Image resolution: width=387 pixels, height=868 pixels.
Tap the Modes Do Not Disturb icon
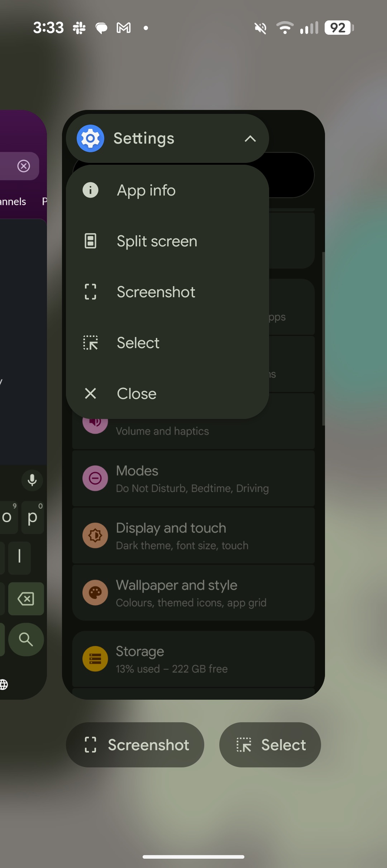pos(95,478)
